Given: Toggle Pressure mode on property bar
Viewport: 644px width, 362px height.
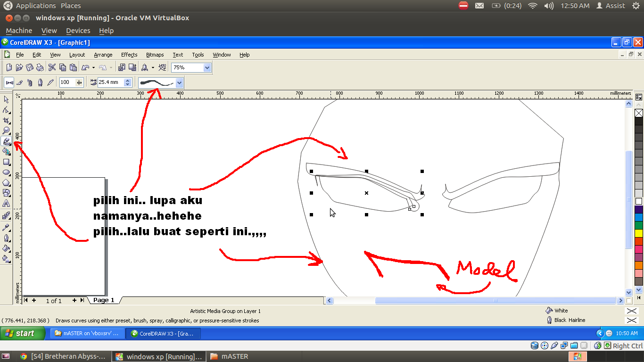Looking at the screenshot, I should click(50, 82).
